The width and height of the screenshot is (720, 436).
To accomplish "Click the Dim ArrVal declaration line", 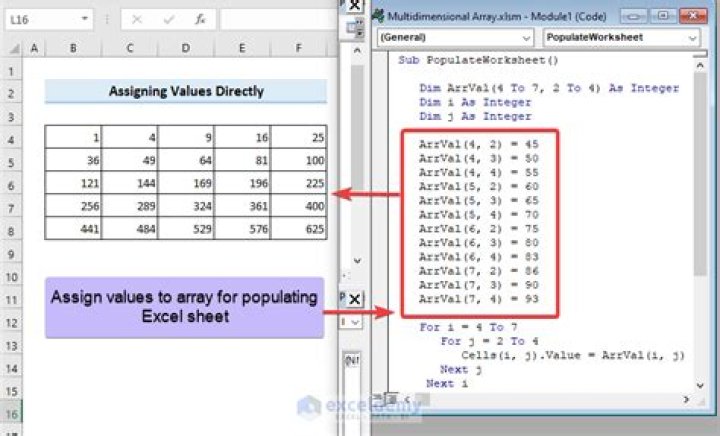I will (549, 88).
